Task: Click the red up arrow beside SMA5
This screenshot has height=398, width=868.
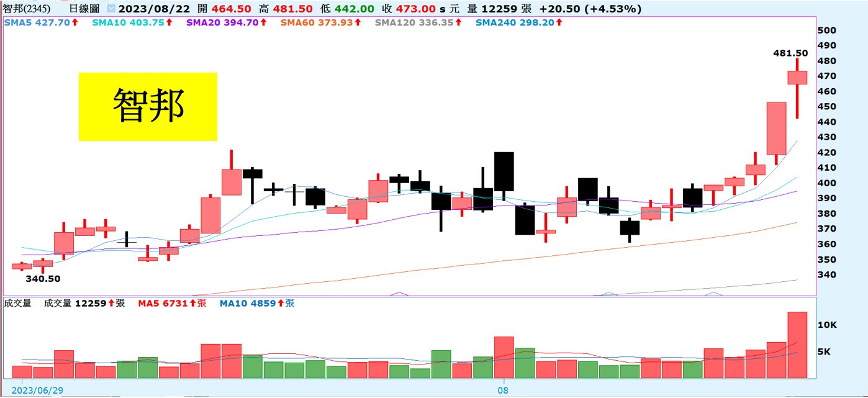Action: [x=75, y=22]
